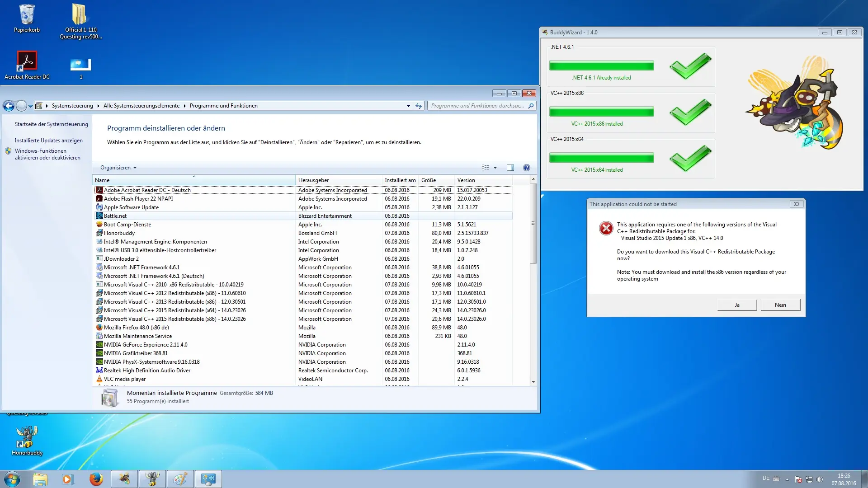The width and height of the screenshot is (868, 488).
Task: Click the .NET 4.6.1 progress bar in BuddyWizard
Action: 601,66
